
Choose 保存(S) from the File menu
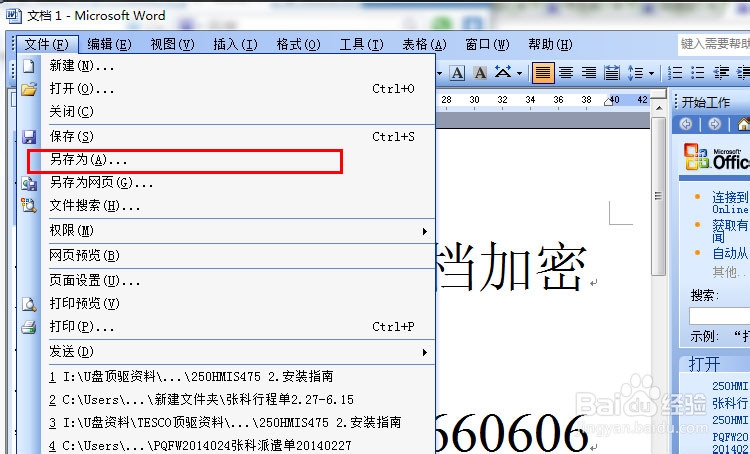(226, 136)
